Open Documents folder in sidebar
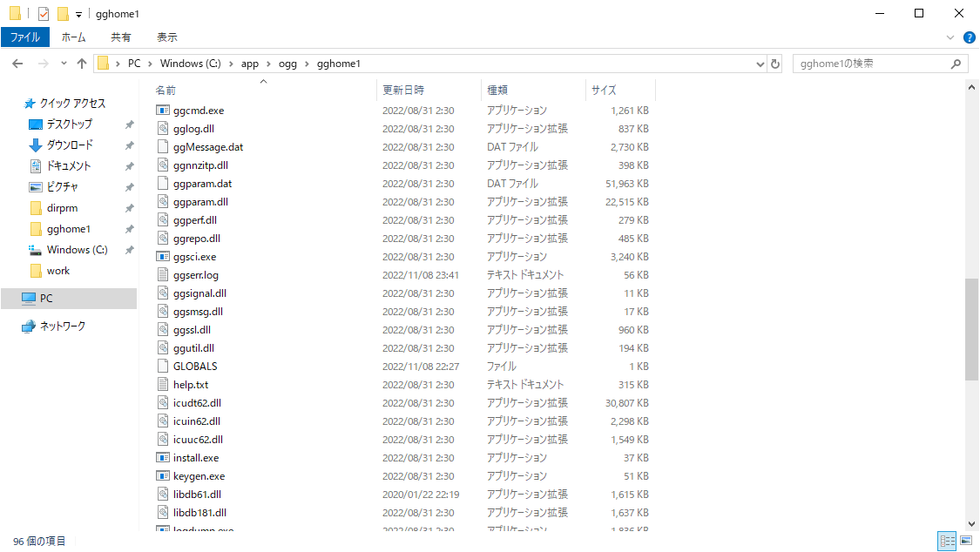 pos(69,166)
